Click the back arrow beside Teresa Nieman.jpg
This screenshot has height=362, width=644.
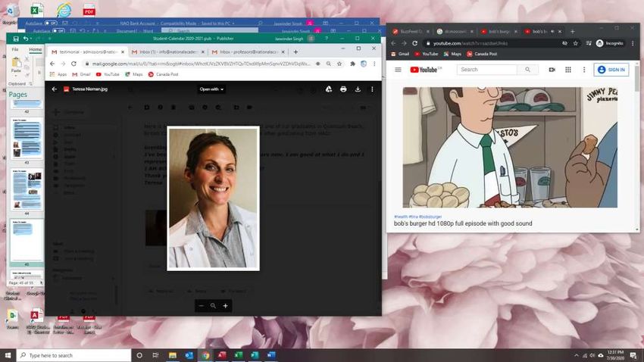click(55, 89)
